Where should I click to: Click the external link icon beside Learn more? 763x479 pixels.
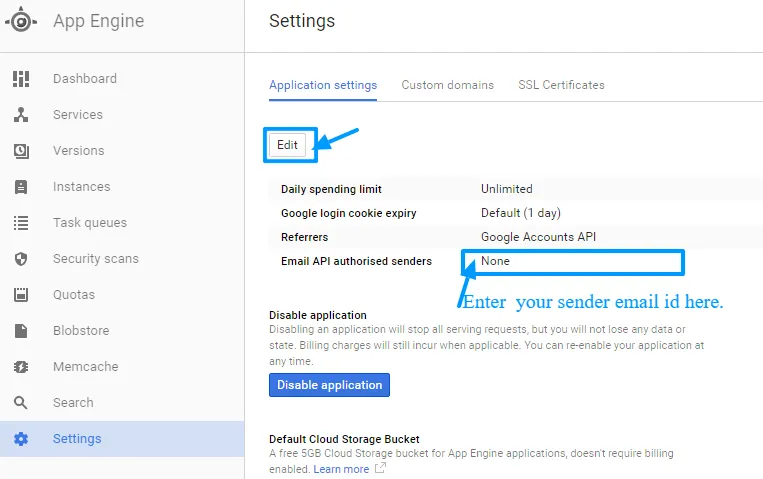(x=380, y=468)
